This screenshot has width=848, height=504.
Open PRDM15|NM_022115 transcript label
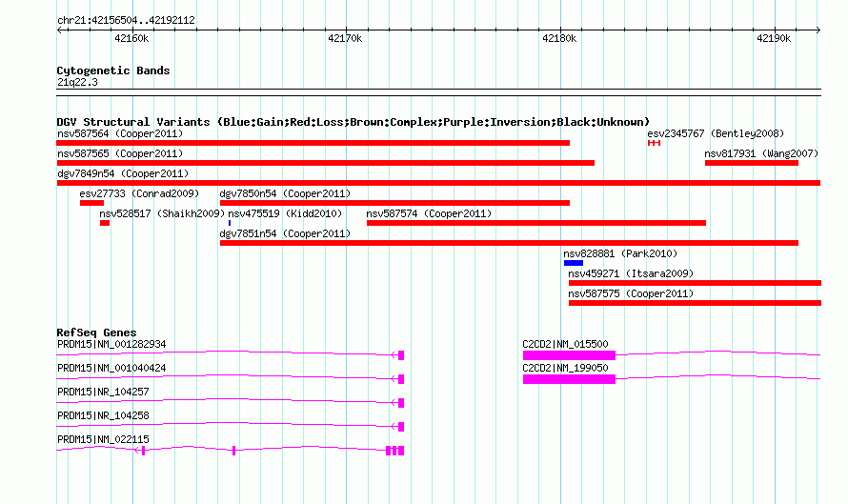(103, 439)
